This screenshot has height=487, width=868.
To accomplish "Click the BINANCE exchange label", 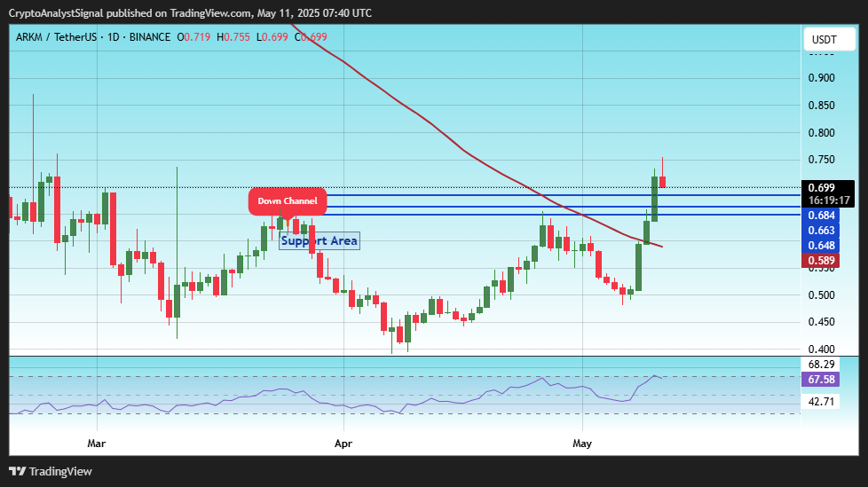I will [x=150, y=37].
